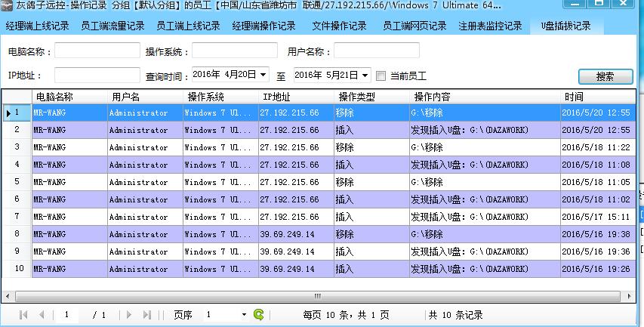The height and width of the screenshot is (327, 644).
Task: Sort by the 操作类型 column header
Action: pyautogui.click(x=357, y=97)
